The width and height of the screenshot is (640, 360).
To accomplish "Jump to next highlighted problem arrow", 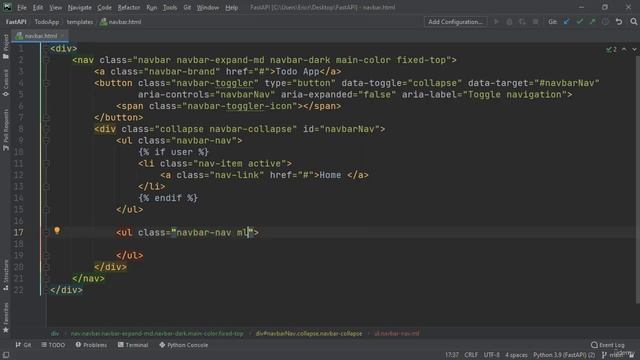I will tap(634, 49).
